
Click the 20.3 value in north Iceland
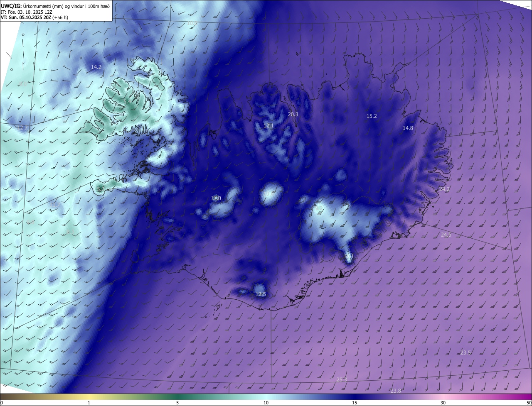pos(293,114)
